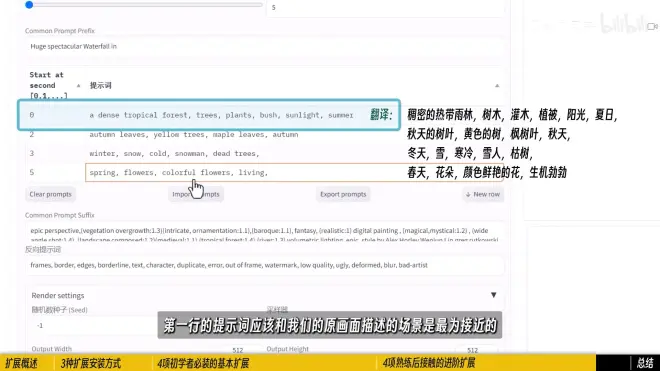Sort the 提示词 column with its arrow
The image size is (660, 371).
[497, 85]
